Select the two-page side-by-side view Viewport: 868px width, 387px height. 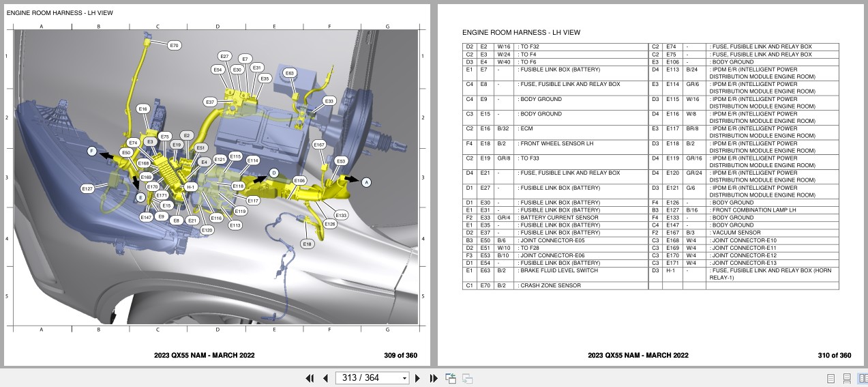click(x=862, y=378)
